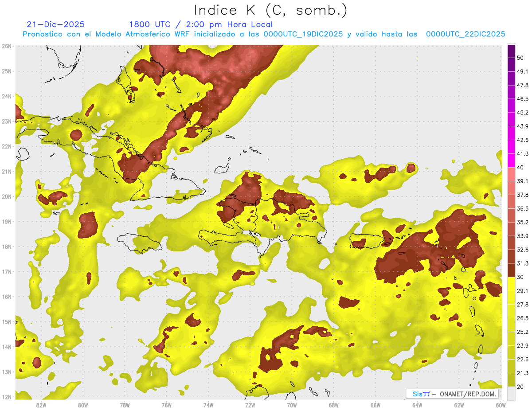The height and width of the screenshot is (411, 532).
Task: Click the latitude axis label "26N"
Action: point(7,46)
